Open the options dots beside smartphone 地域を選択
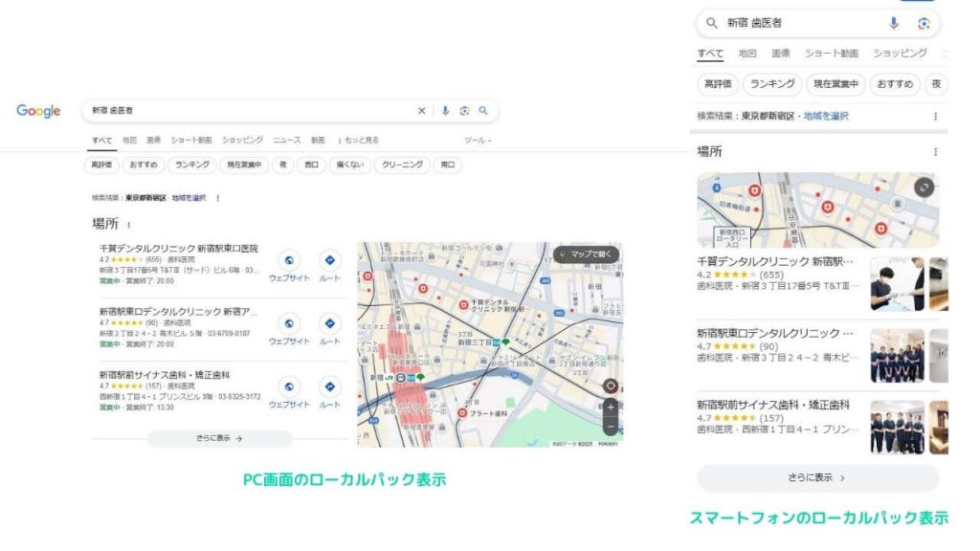The image size is (980, 551). 935,116
